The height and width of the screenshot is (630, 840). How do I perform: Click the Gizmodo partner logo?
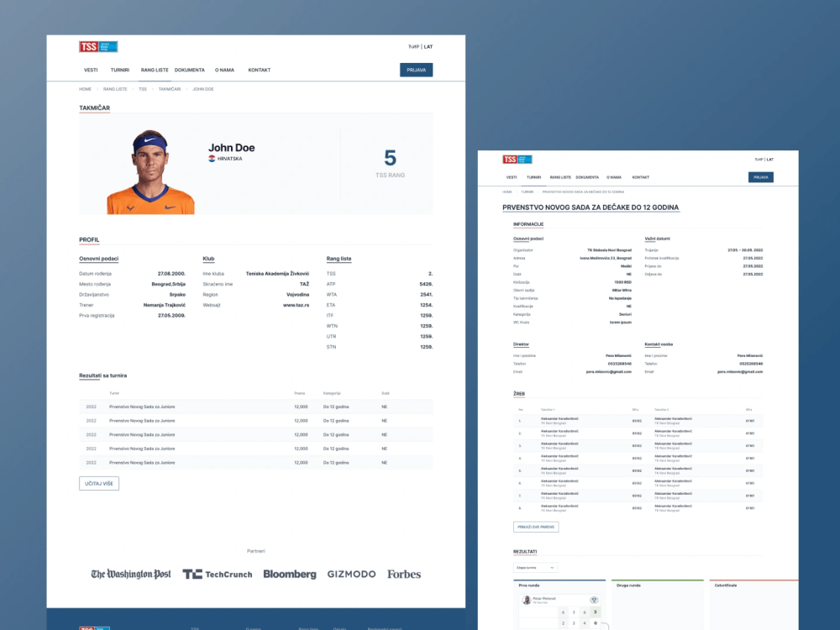[x=351, y=574]
